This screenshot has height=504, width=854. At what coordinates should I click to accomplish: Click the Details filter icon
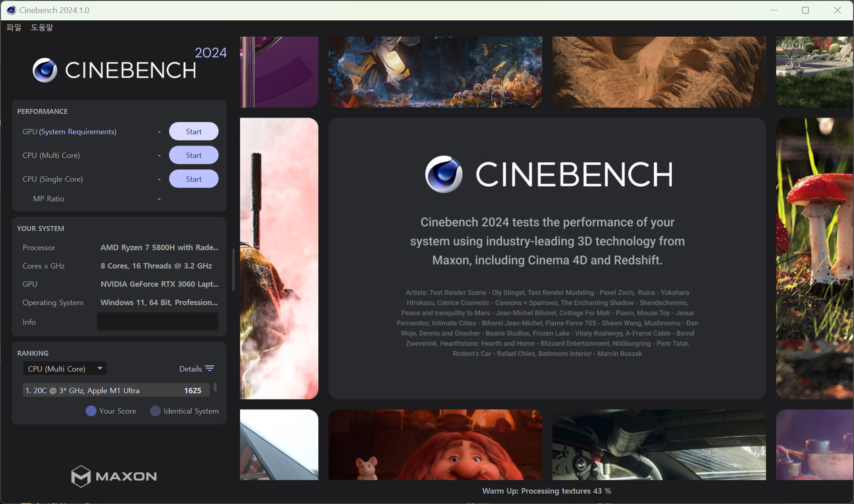[x=210, y=368]
